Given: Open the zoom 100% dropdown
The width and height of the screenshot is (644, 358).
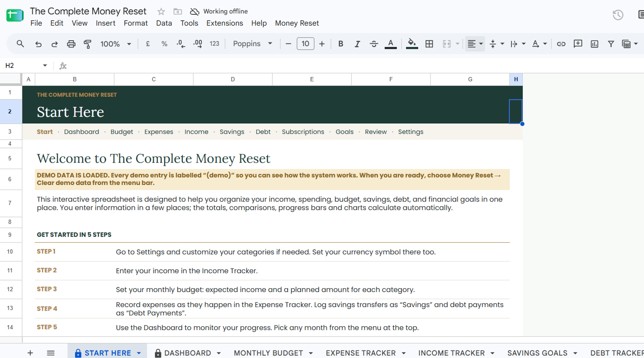Looking at the screenshot, I should point(116,44).
